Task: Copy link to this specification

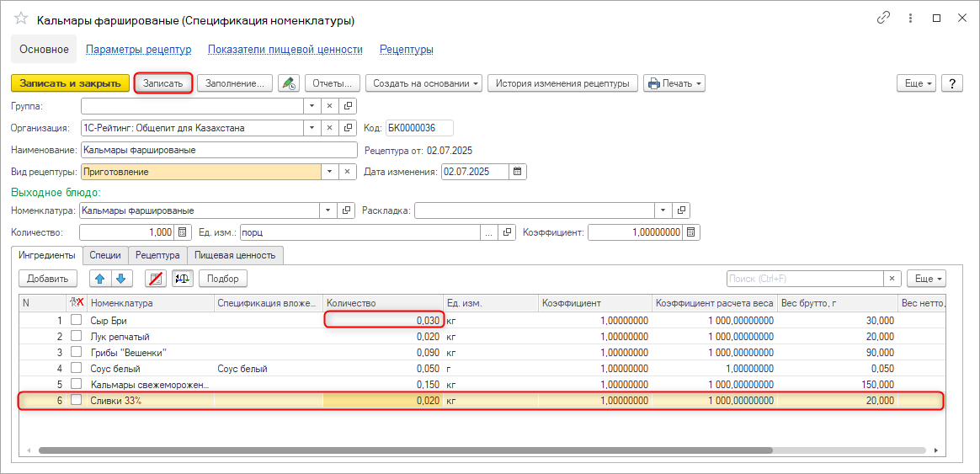Action: click(883, 19)
